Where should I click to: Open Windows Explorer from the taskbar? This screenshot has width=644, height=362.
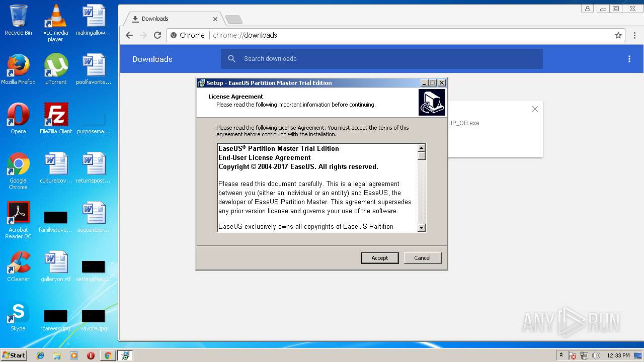[57, 355]
